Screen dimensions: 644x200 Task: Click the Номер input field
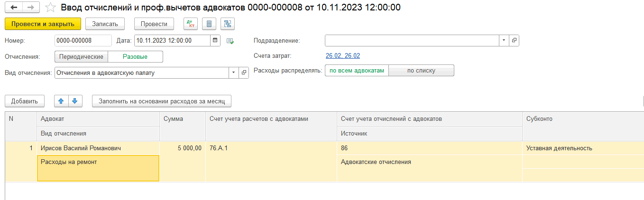[83, 40]
